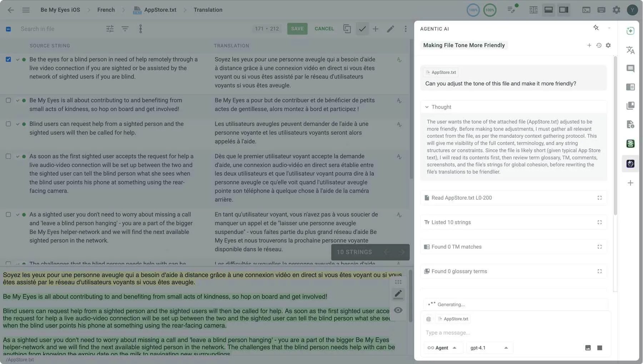643x364 pixels.
Task: Switch to the Translation breadcrumb tab
Action: pyautogui.click(x=208, y=10)
